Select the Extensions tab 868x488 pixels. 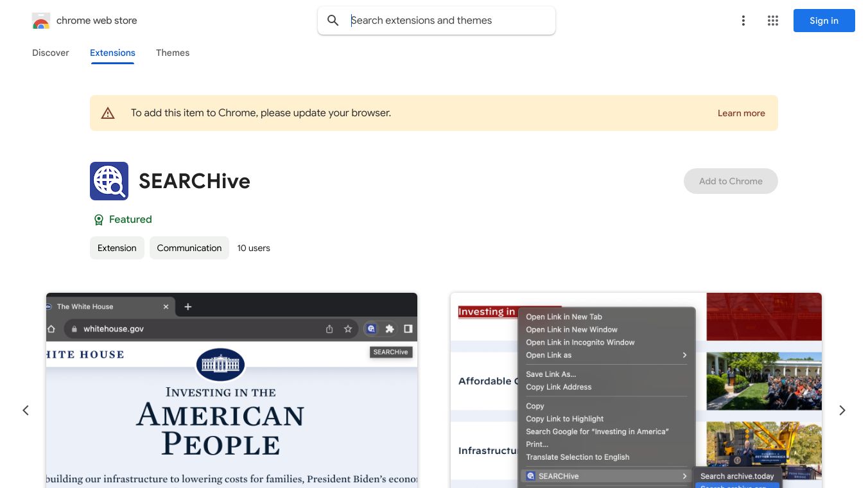112,53
